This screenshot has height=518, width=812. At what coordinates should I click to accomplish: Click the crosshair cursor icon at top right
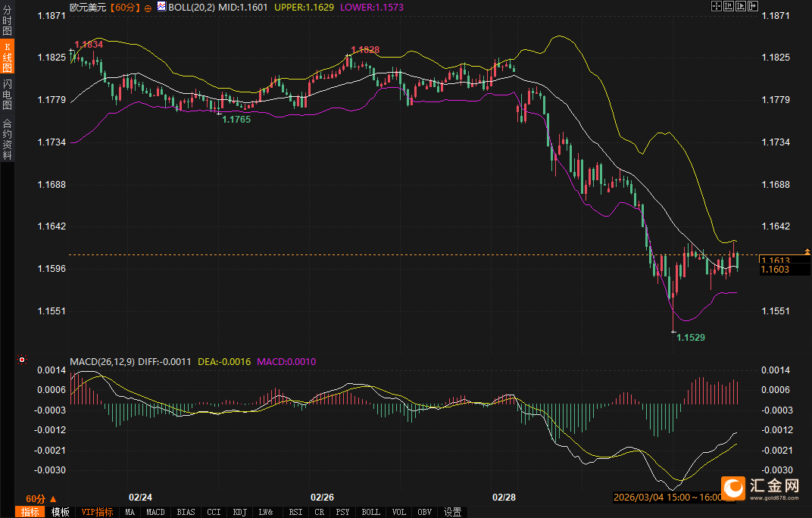[717, 6]
